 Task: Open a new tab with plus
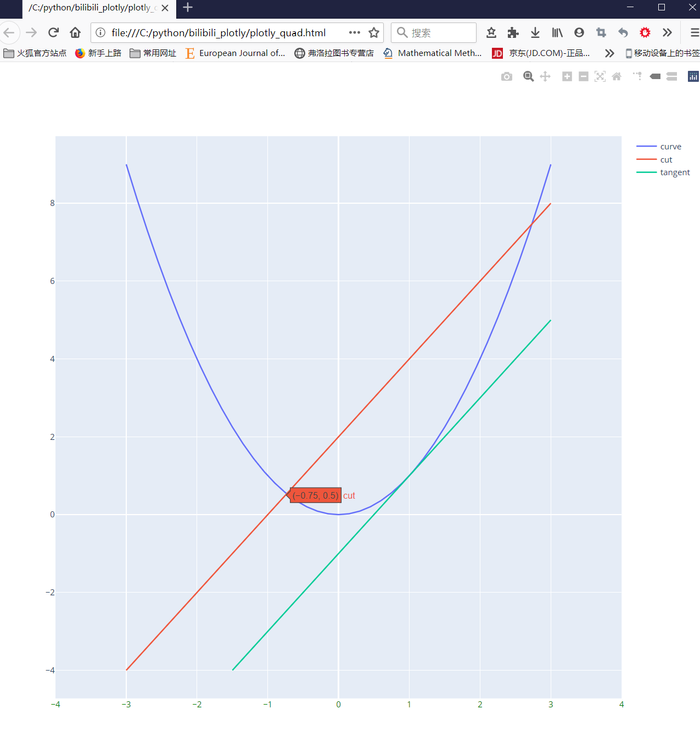point(188,7)
